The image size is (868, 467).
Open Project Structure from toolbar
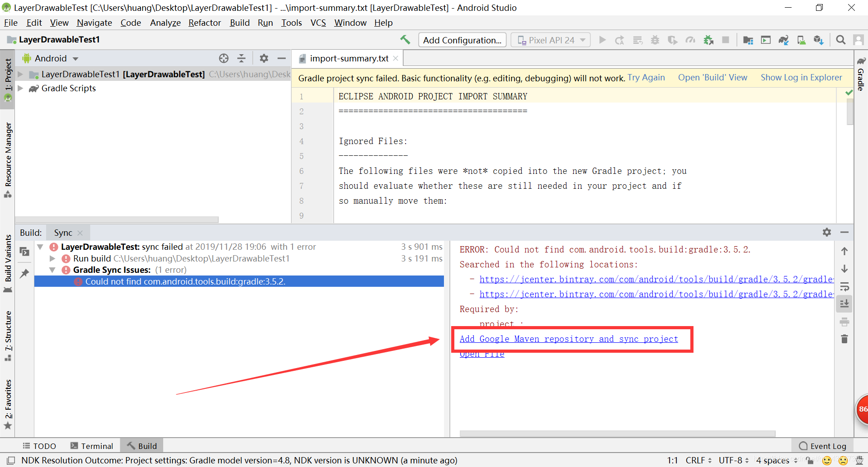(748, 40)
